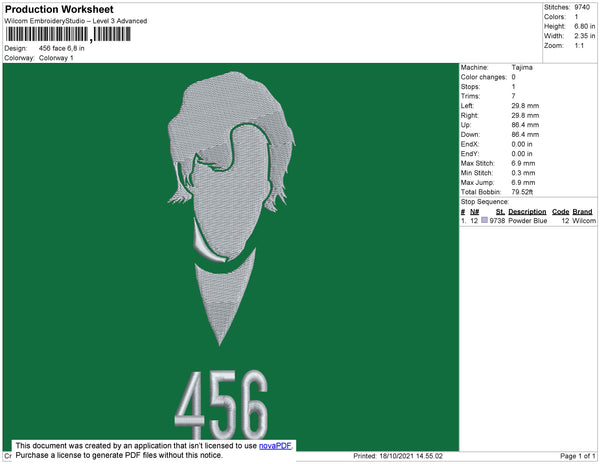Select the Up value 86.4 mm
This screenshot has width=600, height=464.
525,125
